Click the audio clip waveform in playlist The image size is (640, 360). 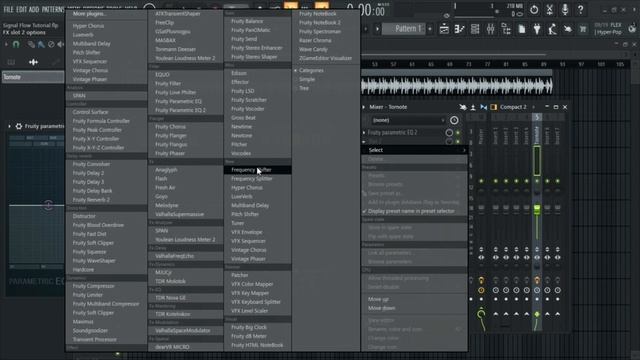[x=456, y=86]
